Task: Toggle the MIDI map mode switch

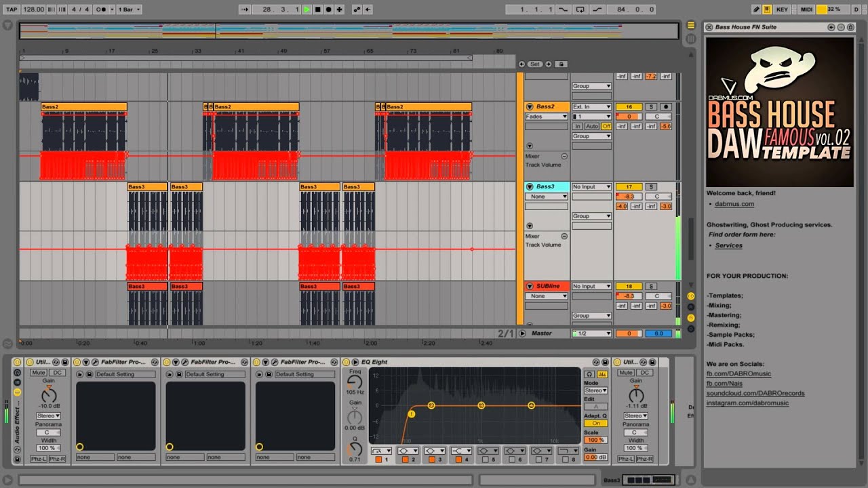Action: [806, 9]
